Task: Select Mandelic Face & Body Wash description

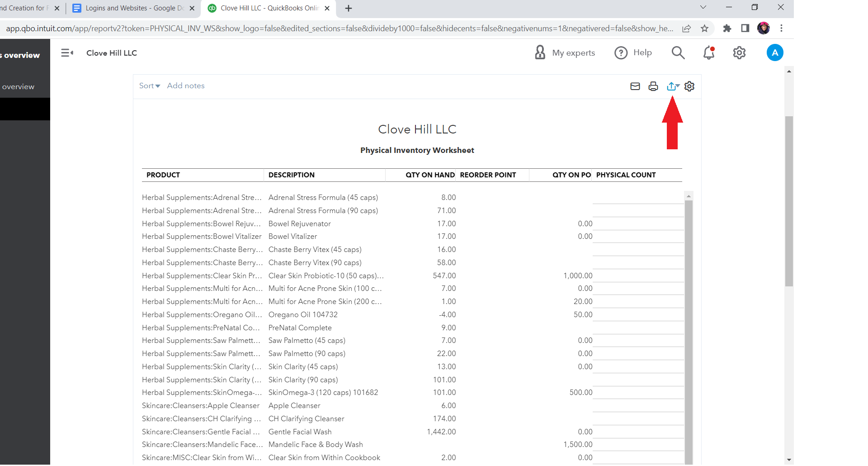Action: (x=316, y=445)
